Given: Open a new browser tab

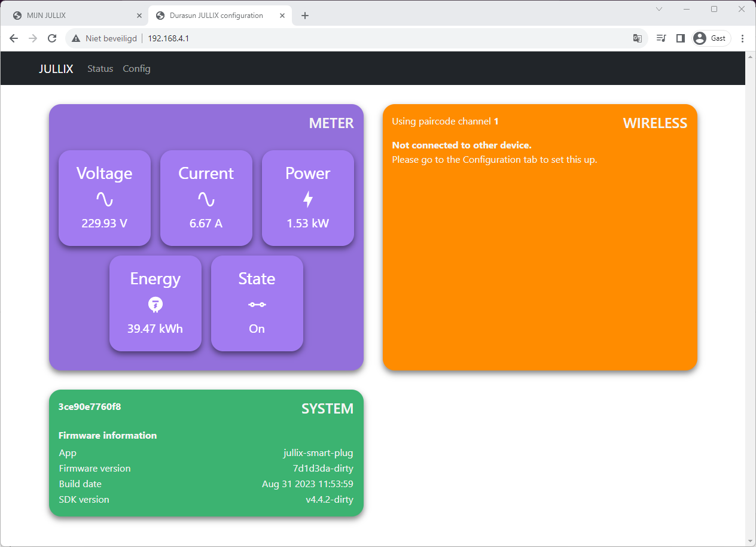Looking at the screenshot, I should coord(305,16).
